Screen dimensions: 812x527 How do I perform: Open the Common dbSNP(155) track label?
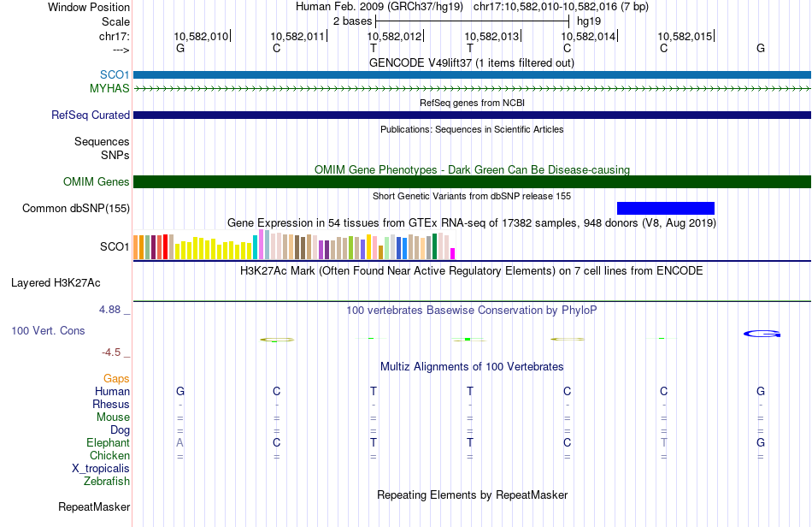[76, 208]
